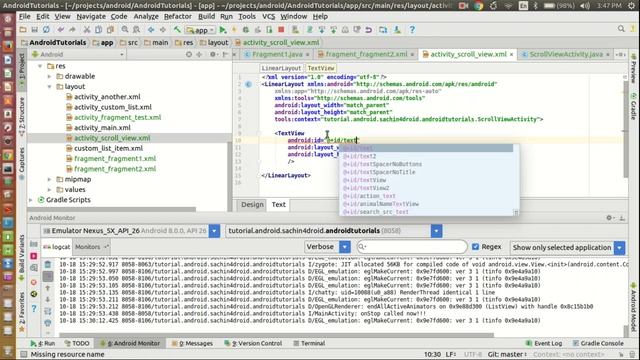This screenshot has width=640, height=360.
Task: Open the VCS menu
Action: click(268, 17)
